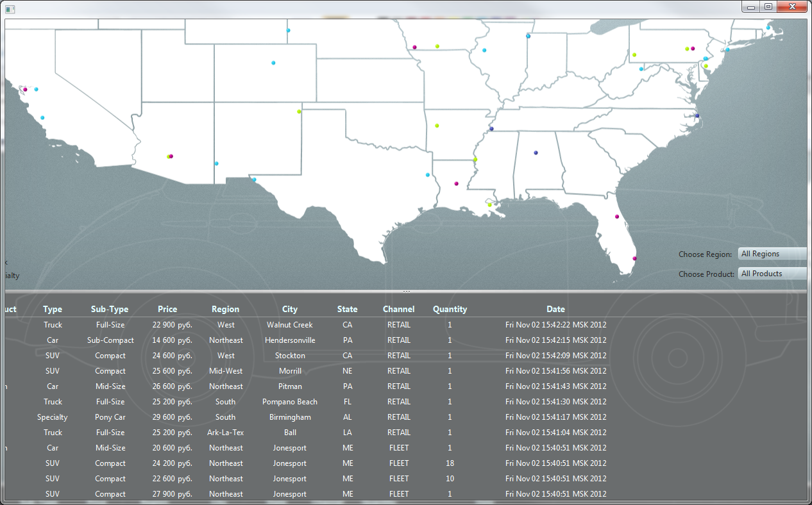Select the green marker in Arkansas

(x=437, y=126)
